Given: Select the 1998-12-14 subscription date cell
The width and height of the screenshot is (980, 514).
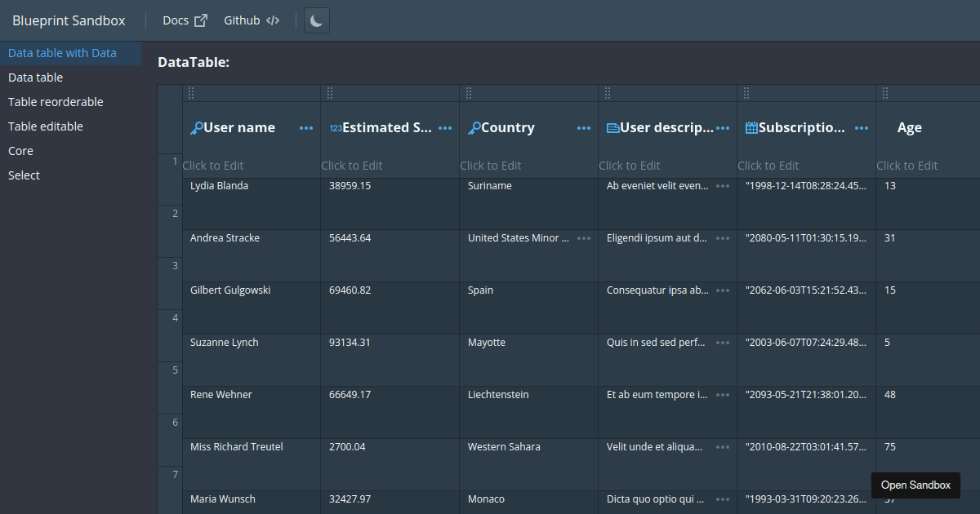Looking at the screenshot, I should point(807,204).
